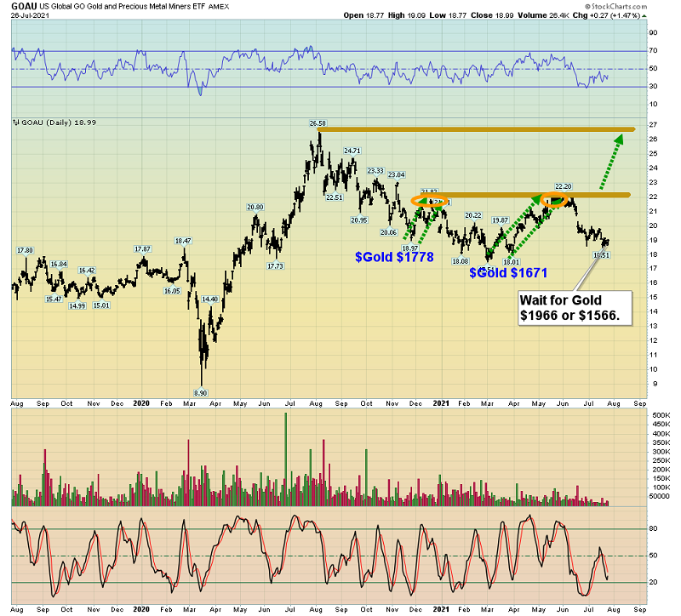This screenshot has height=616, width=681.
Task: Click the 17.87 price label
Action: click(x=142, y=248)
